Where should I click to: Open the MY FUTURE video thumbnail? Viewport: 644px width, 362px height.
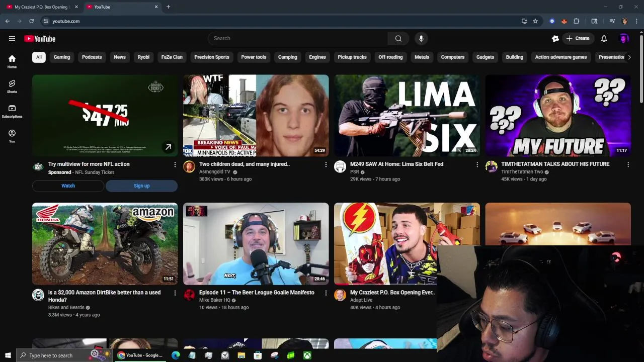coord(557,116)
